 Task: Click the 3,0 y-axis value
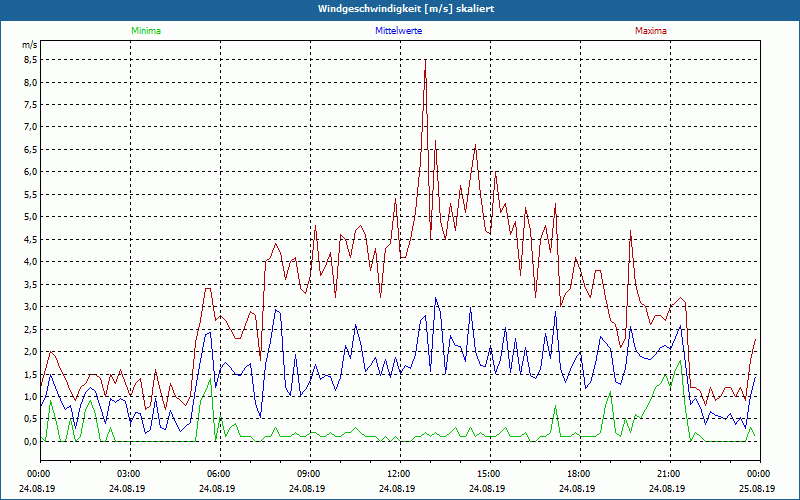click(31, 307)
